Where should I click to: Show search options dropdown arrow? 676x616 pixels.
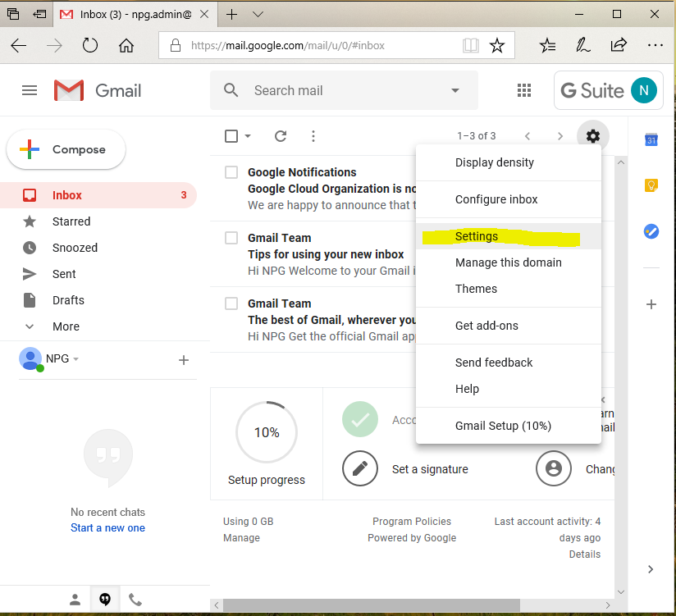(x=454, y=90)
